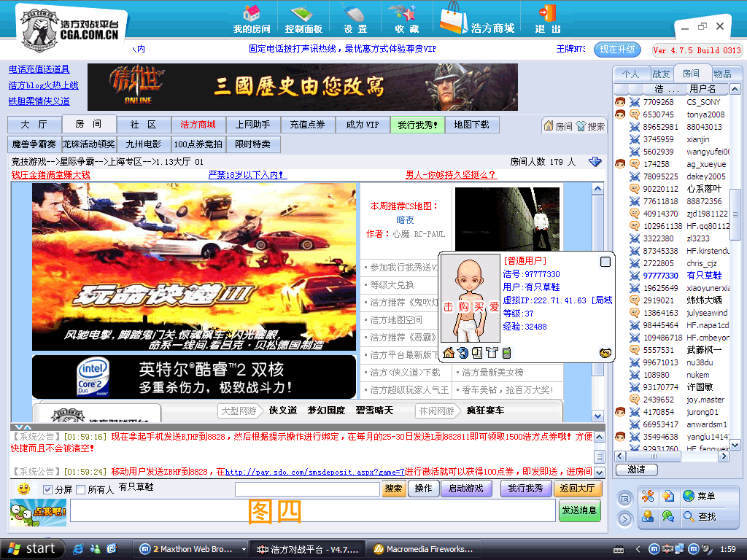Screen dimensions: 747x560
Task: Open the Windows start menu
Action: coord(31,549)
